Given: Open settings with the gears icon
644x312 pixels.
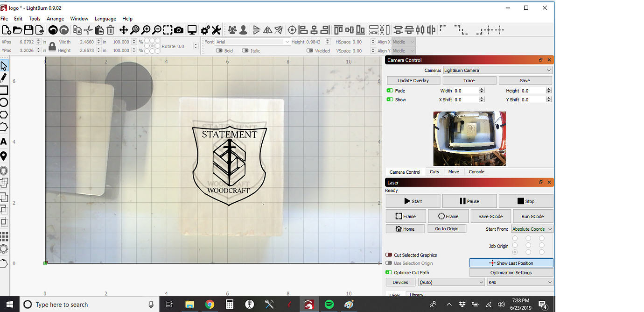Looking at the screenshot, I should tap(205, 30).
